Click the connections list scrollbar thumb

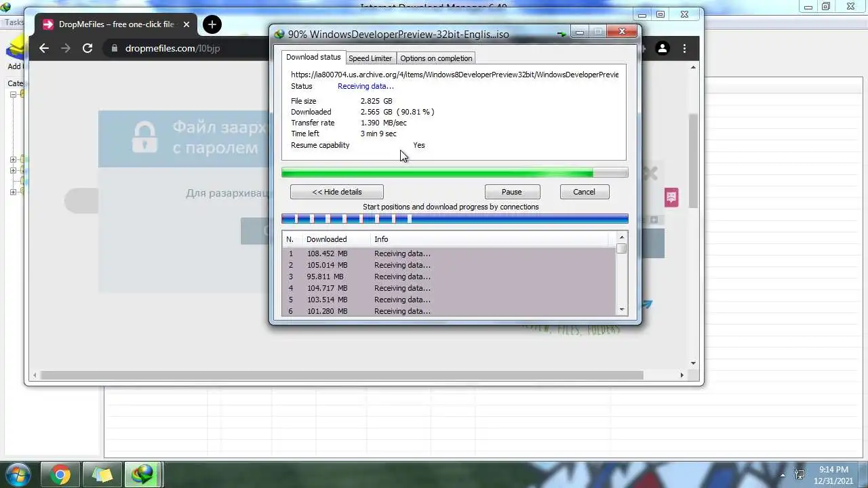pos(622,249)
